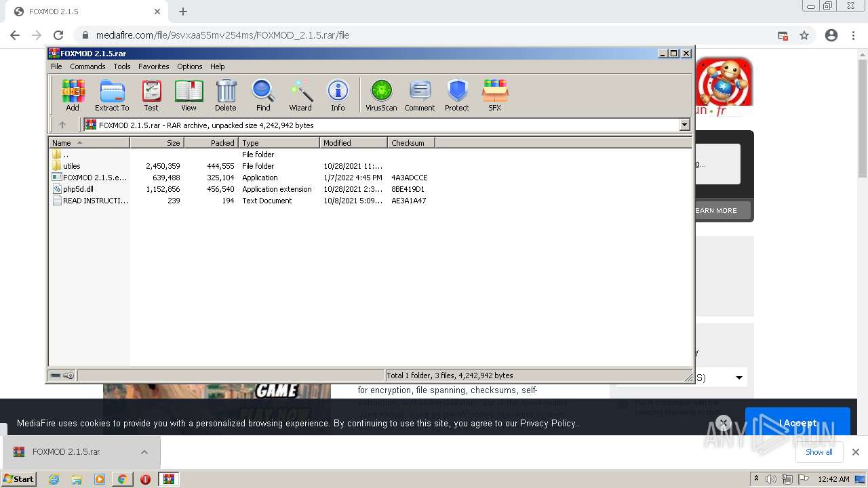Click the Delete trash icon

click(x=226, y=95)
